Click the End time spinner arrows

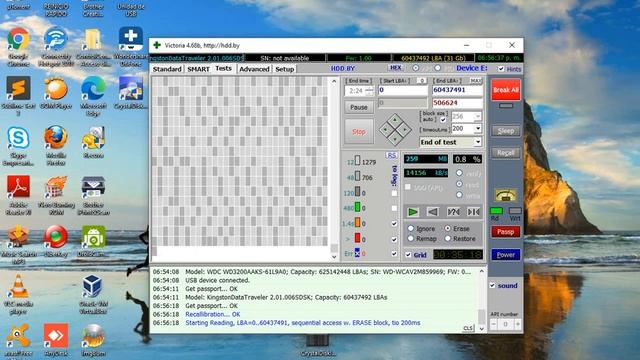coord(369,91)
